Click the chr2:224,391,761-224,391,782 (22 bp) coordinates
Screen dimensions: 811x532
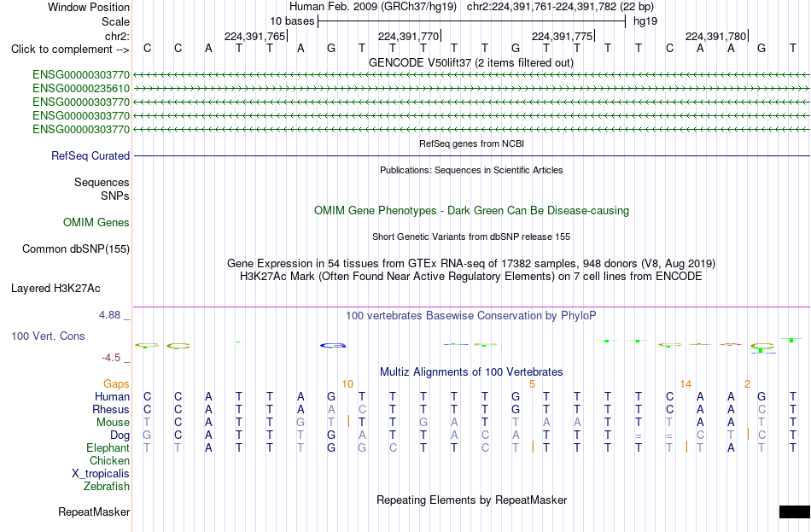tap(560, 7)
